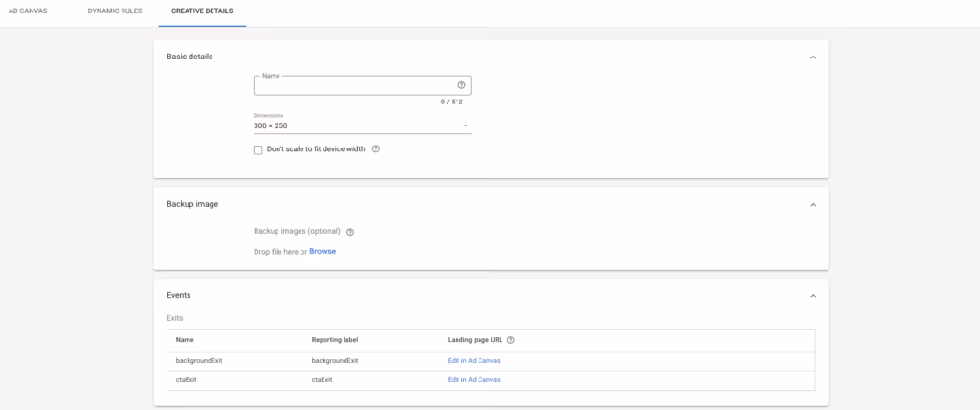This screenshot has height=410, width=980.
Task: Switch to the Ad Canvas tab
Action: 27,11
